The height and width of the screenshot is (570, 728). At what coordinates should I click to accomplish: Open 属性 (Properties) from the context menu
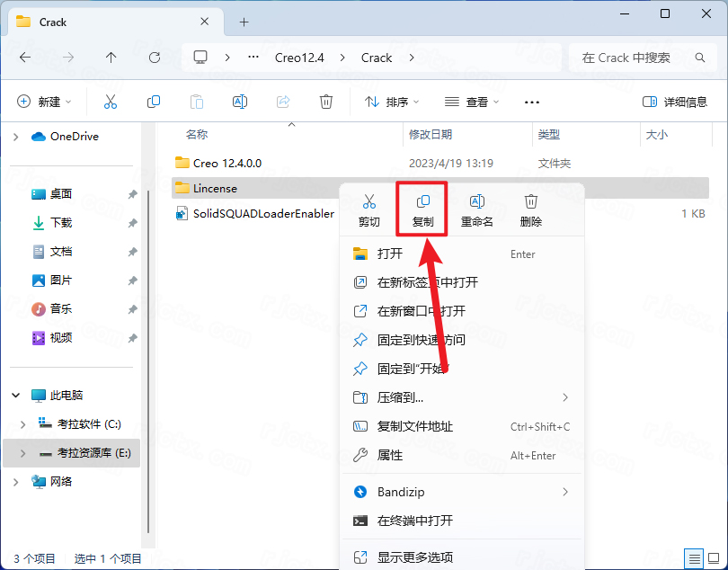463,455
